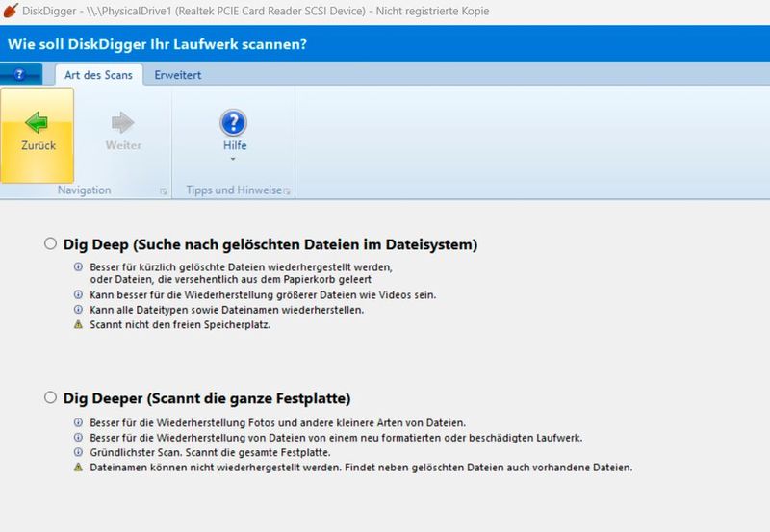770x532 pixels.
Task: Open the blue Hilfe question mark icon
Action: tap(234, 123)
